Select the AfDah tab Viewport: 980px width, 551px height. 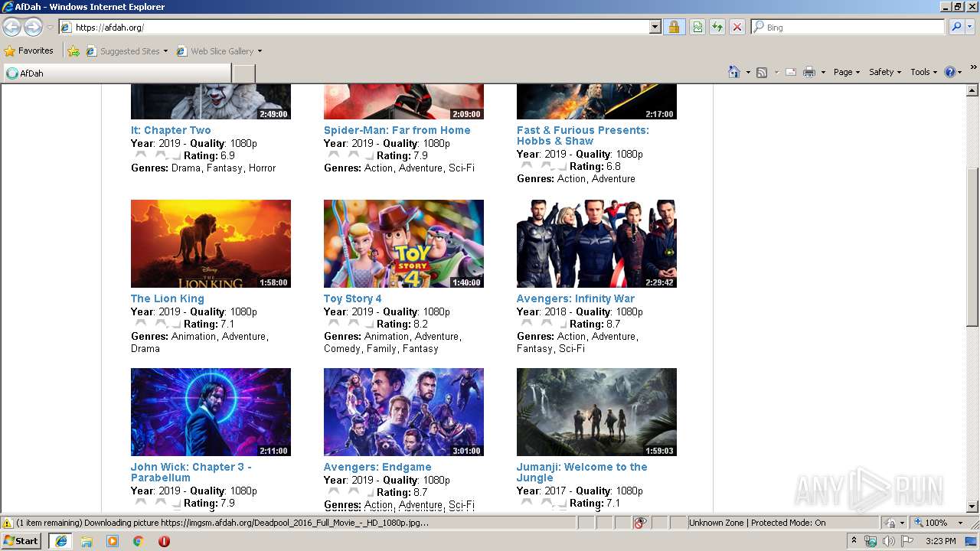coord(117,73)
